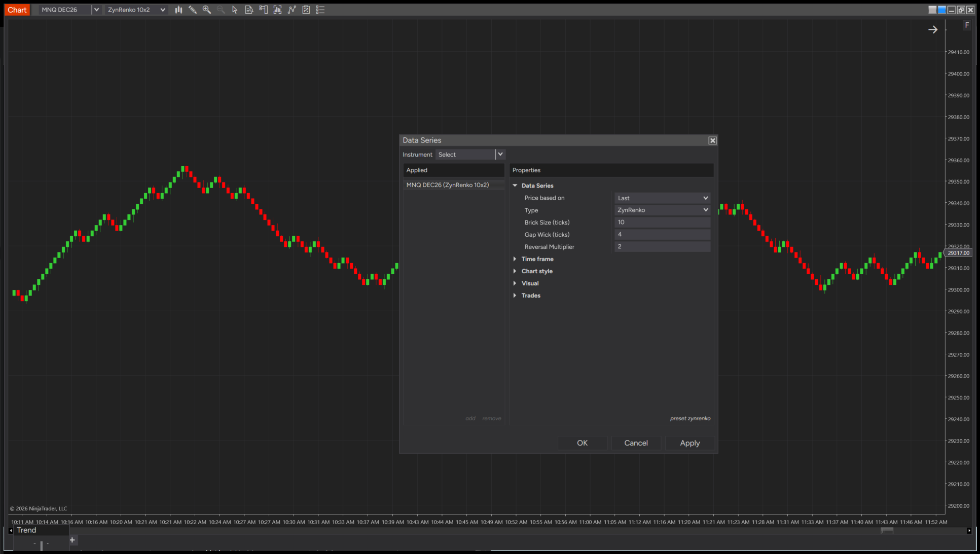The height and width of the screenshot is (554, 980).
Task: Expand the Trades section
Action: pyautogui.click(x=515, y=296)
